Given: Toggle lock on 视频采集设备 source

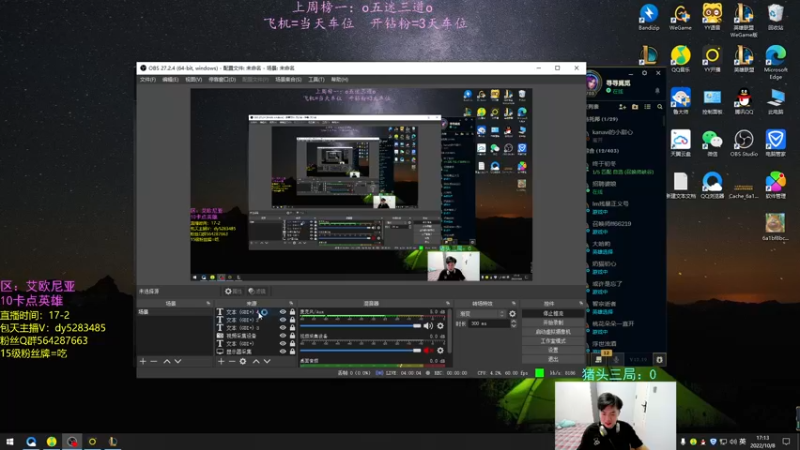Looking at the screenshot, I should [292, 336].
